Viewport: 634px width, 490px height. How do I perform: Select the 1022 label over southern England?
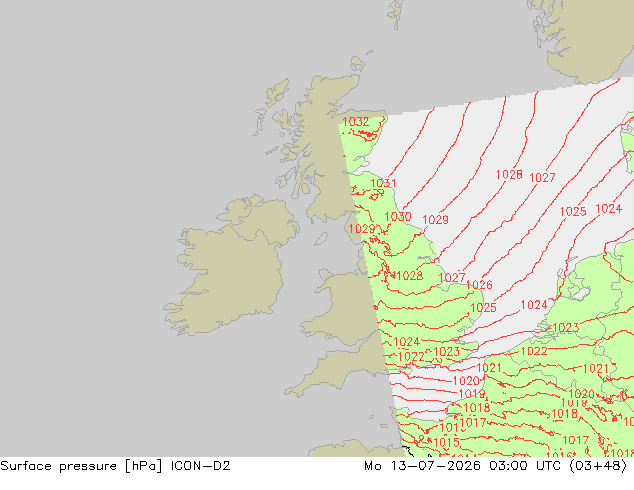click(411, 357)
